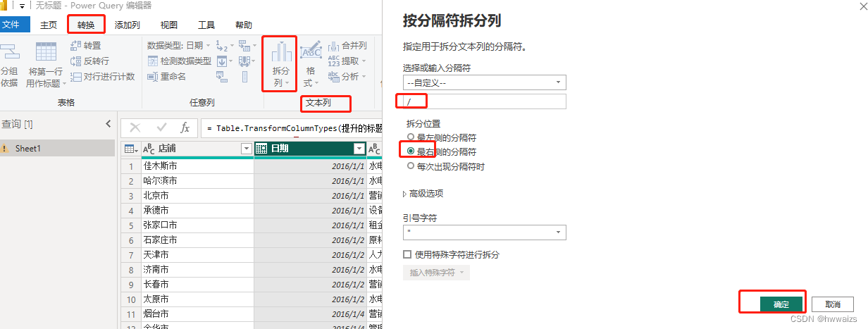Select left-most delimiter (最左侧的分隔符) radio
Viewport: 868px width, 329px height.
point(411,138)
